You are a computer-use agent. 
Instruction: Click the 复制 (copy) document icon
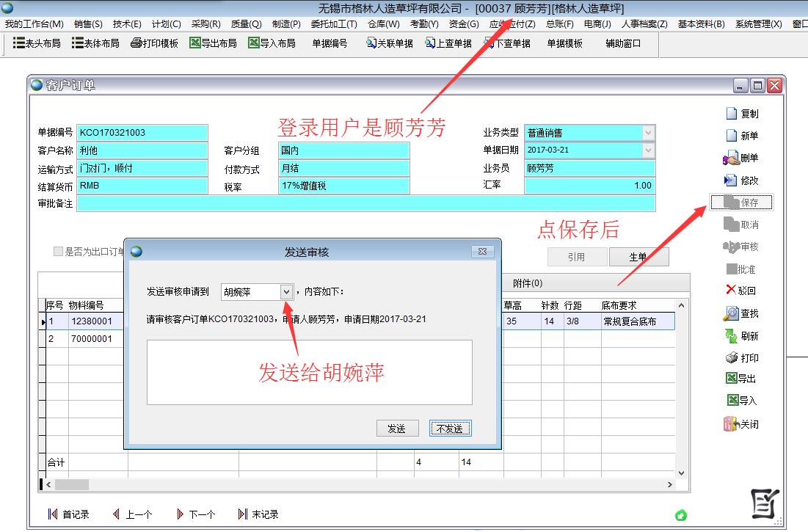[x=731, y=114]
